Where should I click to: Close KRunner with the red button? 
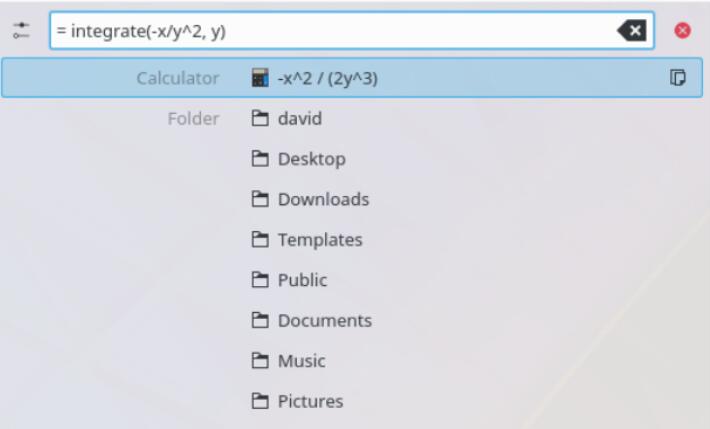tap(684, 31)
